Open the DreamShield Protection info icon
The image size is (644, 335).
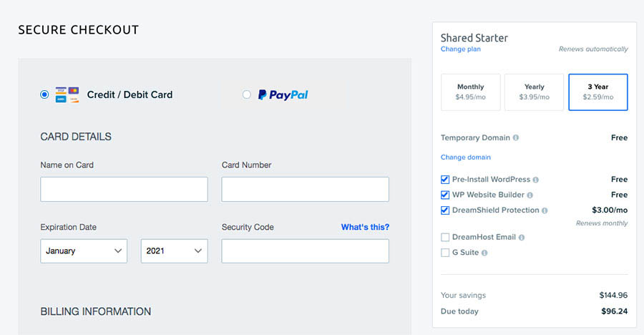tap(545, 210)
